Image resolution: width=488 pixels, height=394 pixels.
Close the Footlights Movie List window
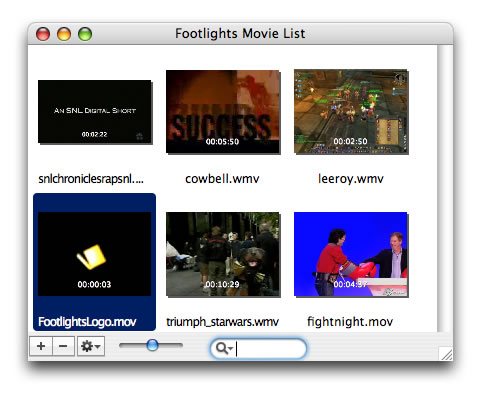click(x=43, y=34)
